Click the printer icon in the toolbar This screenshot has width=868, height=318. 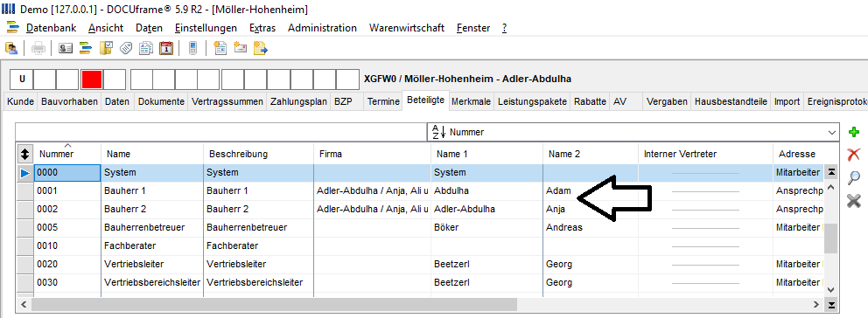click(x=38, y=48)
